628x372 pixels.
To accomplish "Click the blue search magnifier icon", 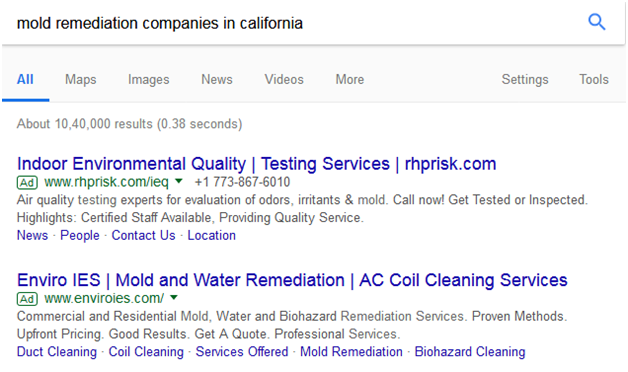I will 596,22.
